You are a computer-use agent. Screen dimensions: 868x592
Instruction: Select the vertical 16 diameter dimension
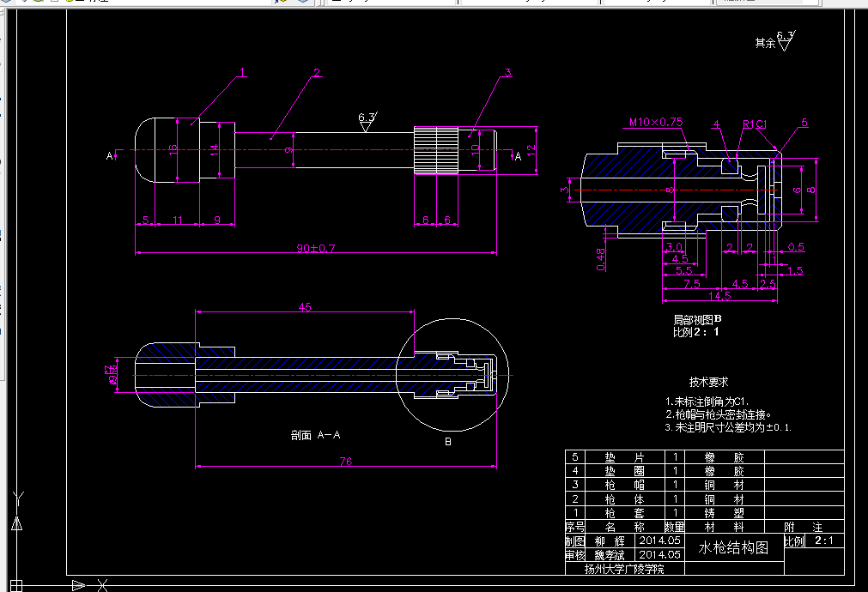coord(173,148)
